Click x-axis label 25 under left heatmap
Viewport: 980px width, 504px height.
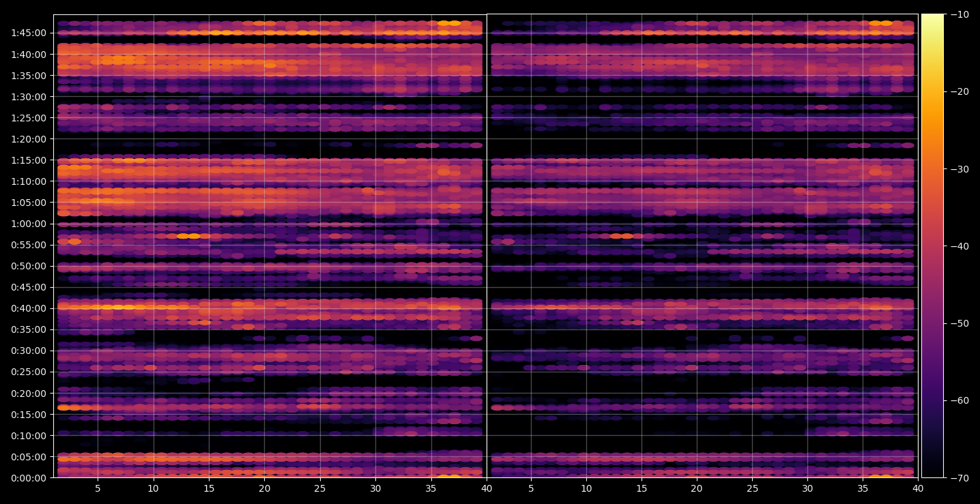click(x=320, y=488)
